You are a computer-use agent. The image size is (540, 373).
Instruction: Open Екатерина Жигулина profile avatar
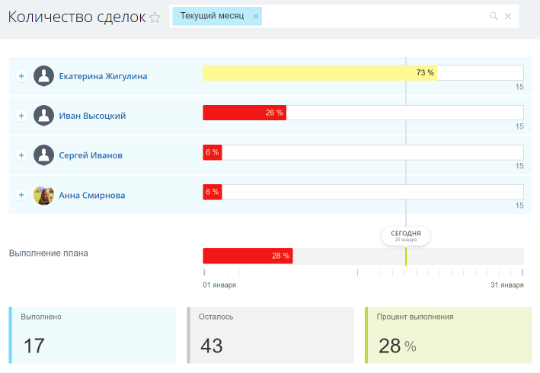(x=44, y=76)
